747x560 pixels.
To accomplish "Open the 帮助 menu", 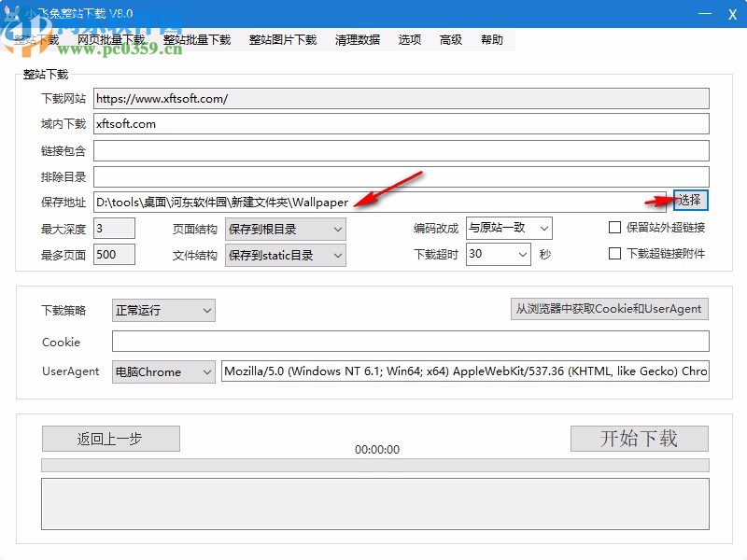I will [492, 39].
